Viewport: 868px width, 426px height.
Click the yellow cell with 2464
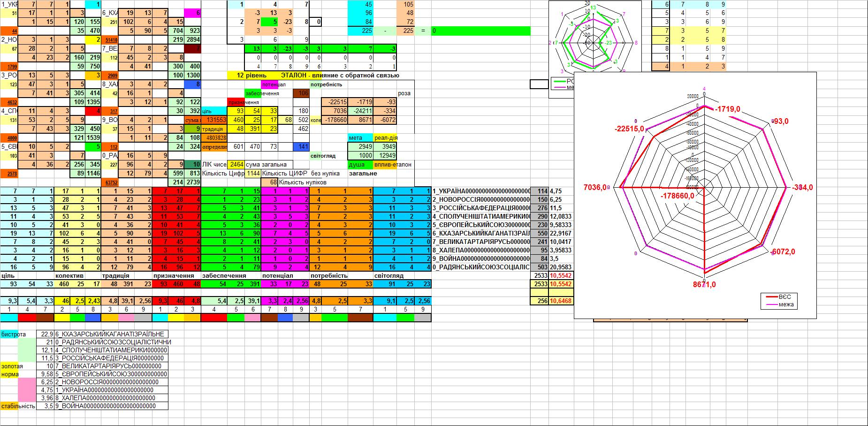tap(236, 165)
